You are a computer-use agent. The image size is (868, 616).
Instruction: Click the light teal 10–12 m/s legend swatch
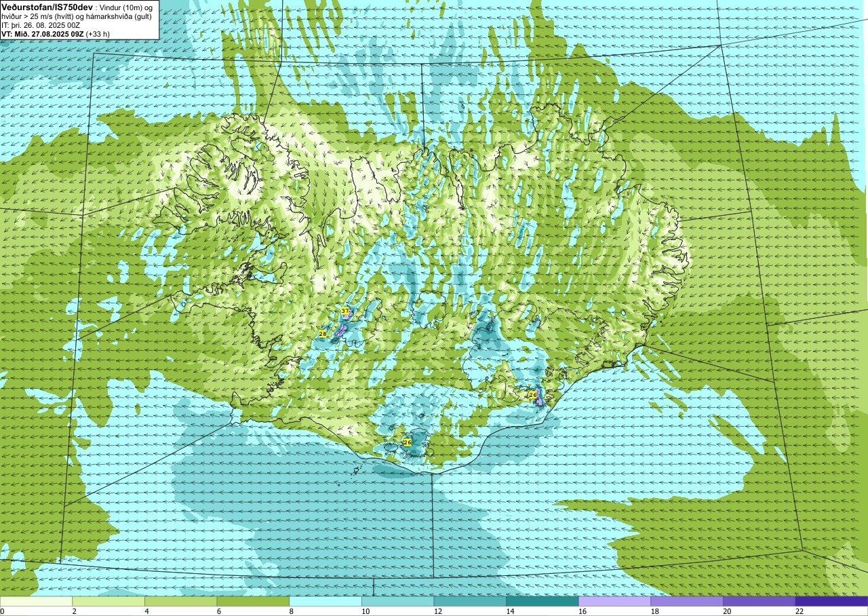(x=398, y=601)
